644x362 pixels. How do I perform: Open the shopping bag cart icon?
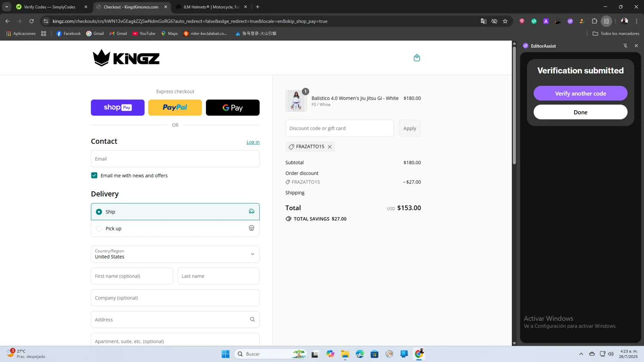click(416, 58)
